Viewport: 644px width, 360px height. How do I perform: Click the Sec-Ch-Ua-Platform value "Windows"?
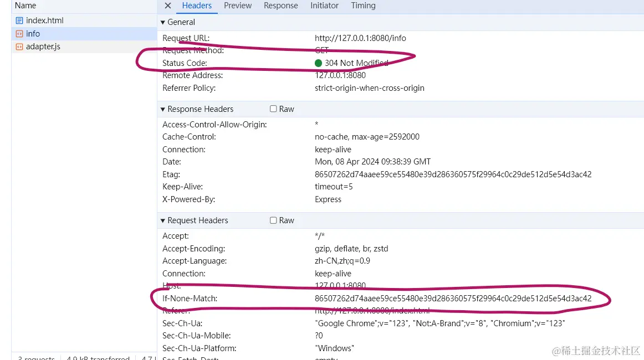pyautogui.click(x=334, y=348)
